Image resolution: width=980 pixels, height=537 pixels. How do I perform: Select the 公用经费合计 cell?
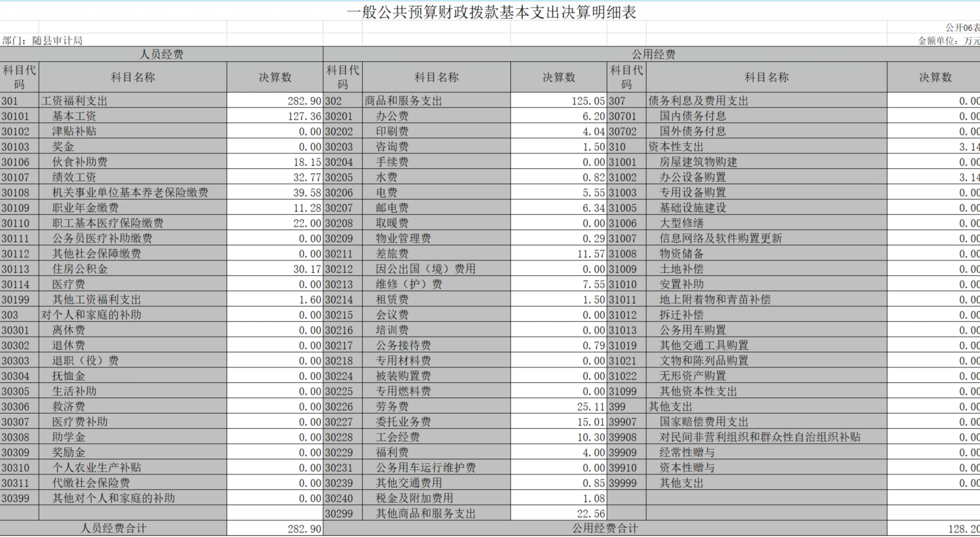(605, 529)
